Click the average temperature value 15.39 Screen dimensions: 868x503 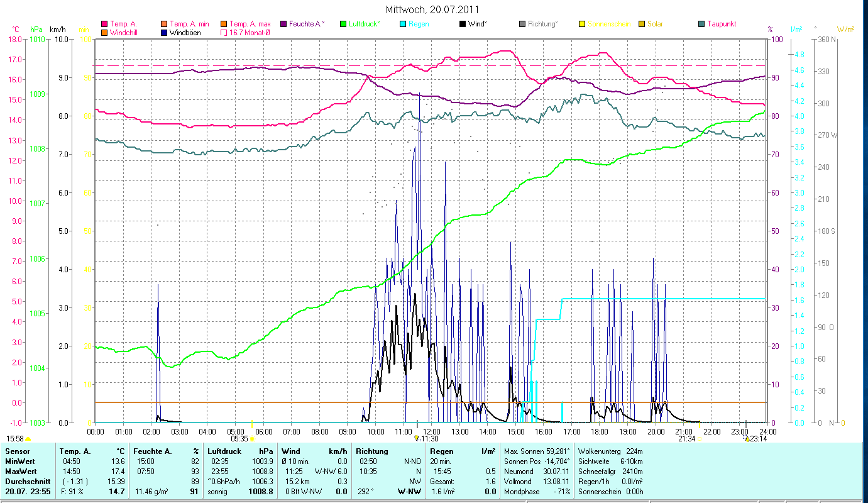pos(116,482)
